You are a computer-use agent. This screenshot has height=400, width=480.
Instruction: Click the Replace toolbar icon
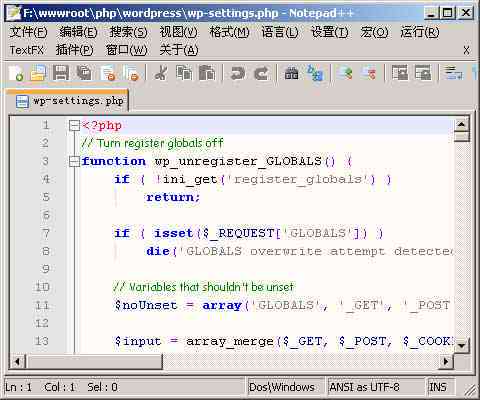tap(315, 73)
